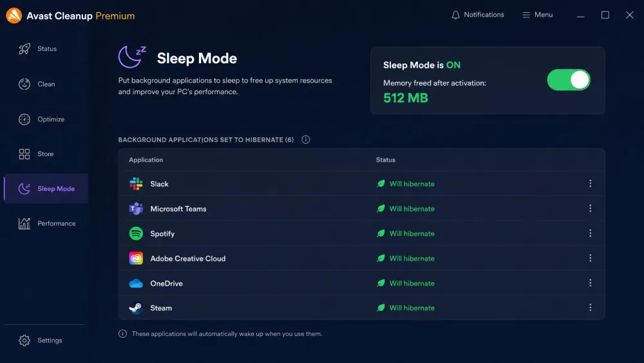Click the Sleep Mode moon sidebar icon
644x363 pixels.
[x=24, y=189]
